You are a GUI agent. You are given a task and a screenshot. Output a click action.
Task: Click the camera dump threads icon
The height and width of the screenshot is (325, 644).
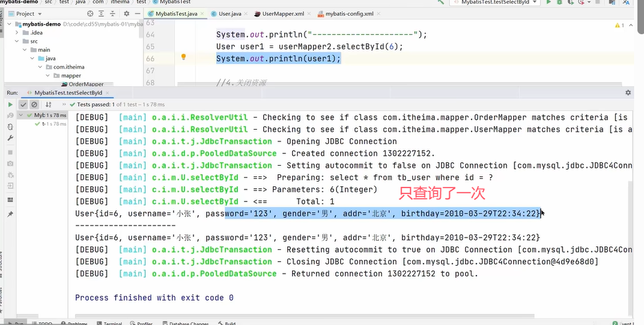click(x=11, y=164)
